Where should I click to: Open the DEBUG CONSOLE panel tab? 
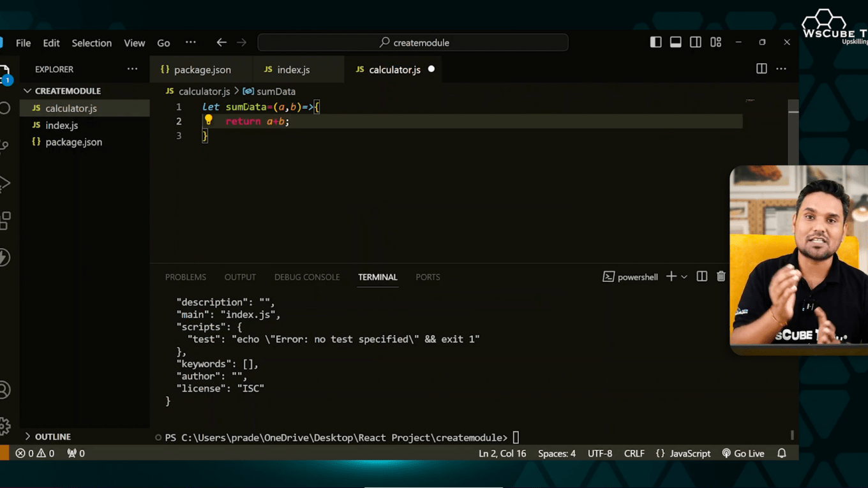coord(307,277)
